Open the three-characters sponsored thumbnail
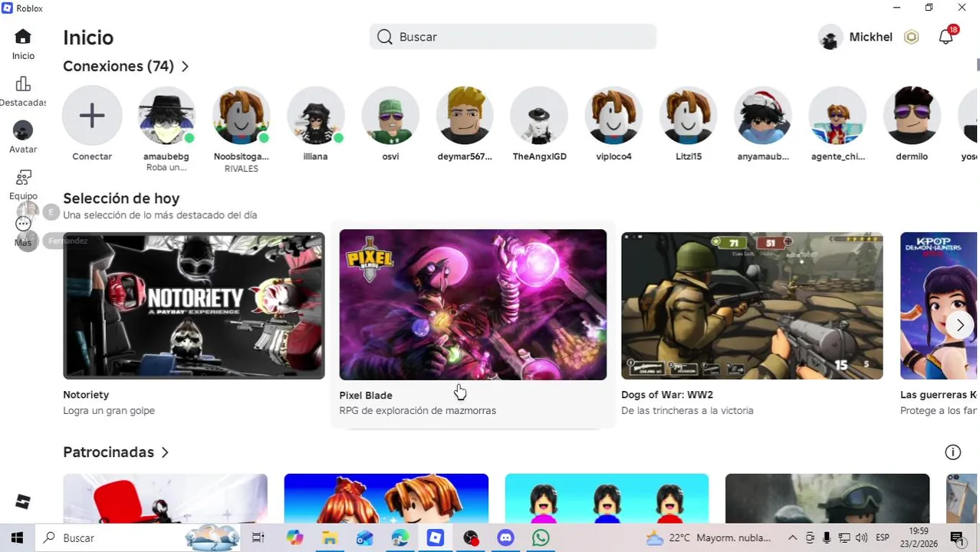The image size is (980, 552). tap(607, 498)
